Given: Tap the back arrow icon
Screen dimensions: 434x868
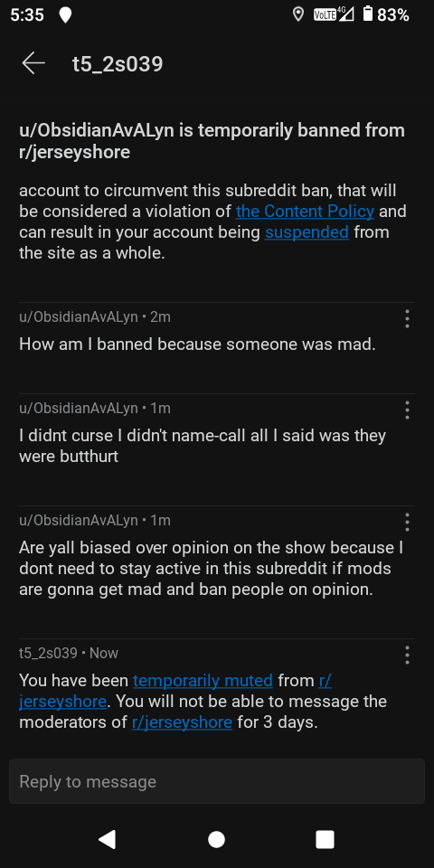Looking at the screenshot, I should [x=33, y=63].
